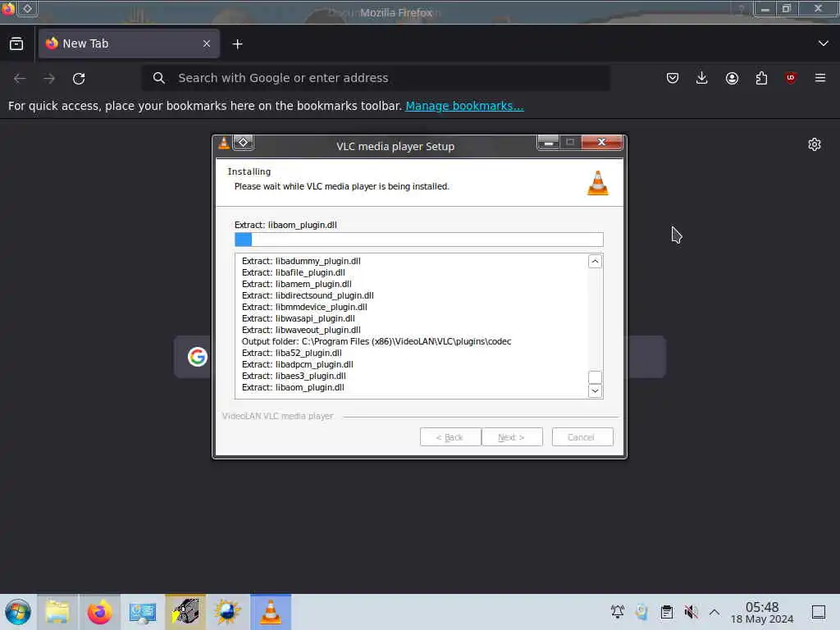The width and height of the screenshot is (840, 630).
Task: Click the Next button in VLC Setup
Action: pyautogui.click(x=512, y=437)
